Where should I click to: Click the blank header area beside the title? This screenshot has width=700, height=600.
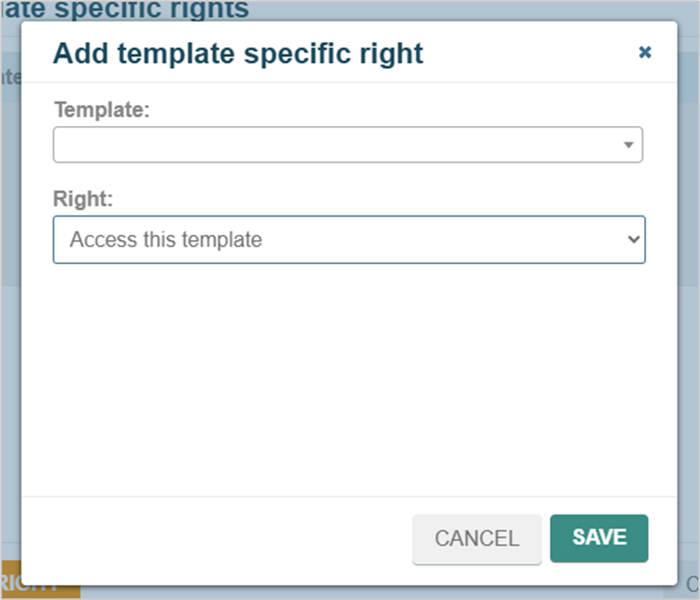[x=529, y=54]
